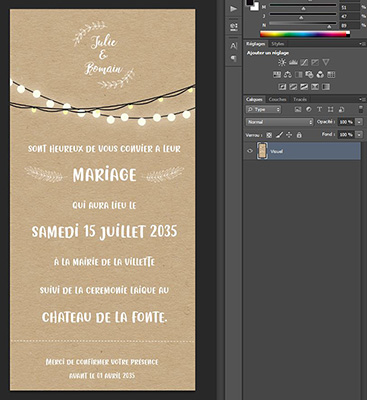Expand the Opacité slider arrow
This screenshot has width=367, height=400.
359,122
